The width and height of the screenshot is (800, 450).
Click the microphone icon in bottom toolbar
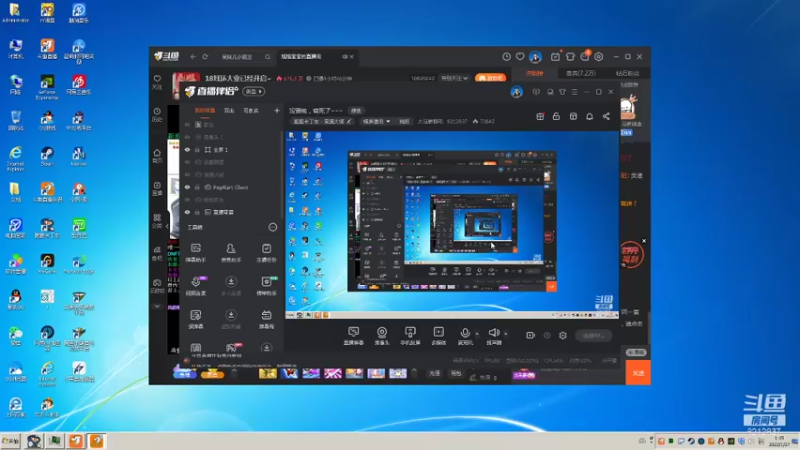coord(465,334)
